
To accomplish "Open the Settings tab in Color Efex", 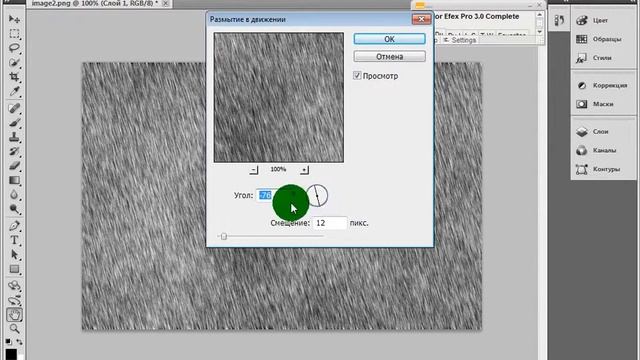I will click(460, 40).
